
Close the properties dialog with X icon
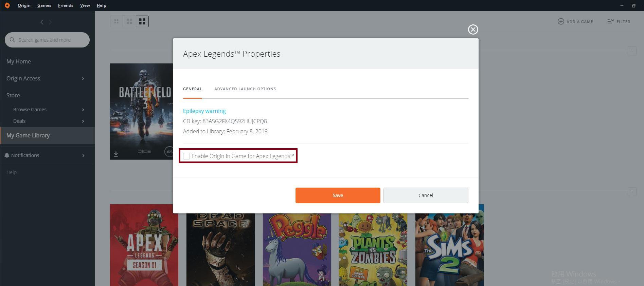pos(473,30)
